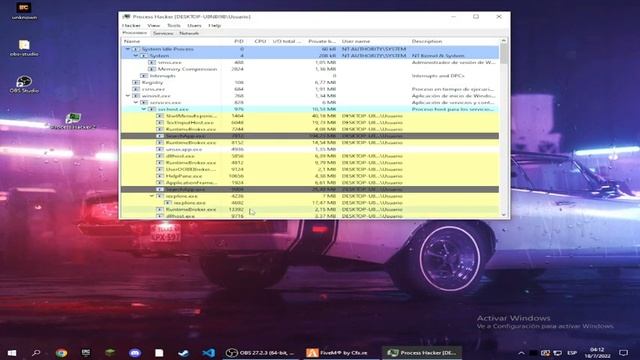The width and height of the screenshot is (640, 360).
Task: Select the obs-studio folder on desktop
Action: [24, 48]
